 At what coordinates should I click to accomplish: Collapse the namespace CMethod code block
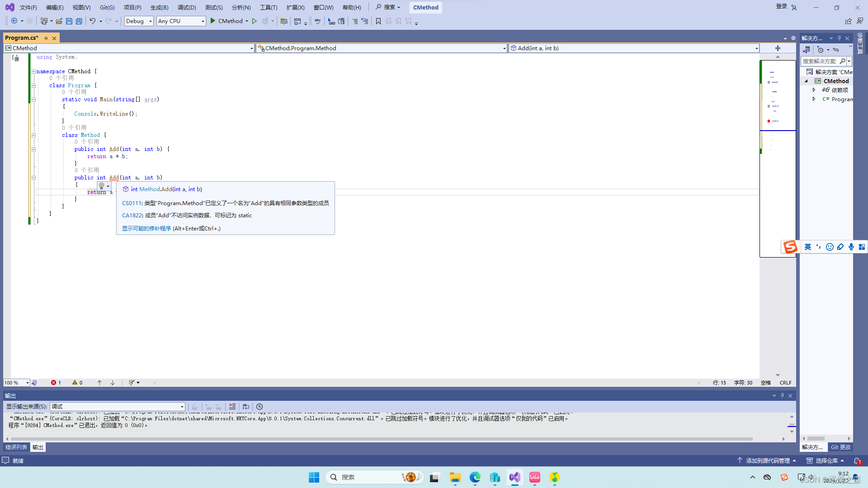(33, 71)
